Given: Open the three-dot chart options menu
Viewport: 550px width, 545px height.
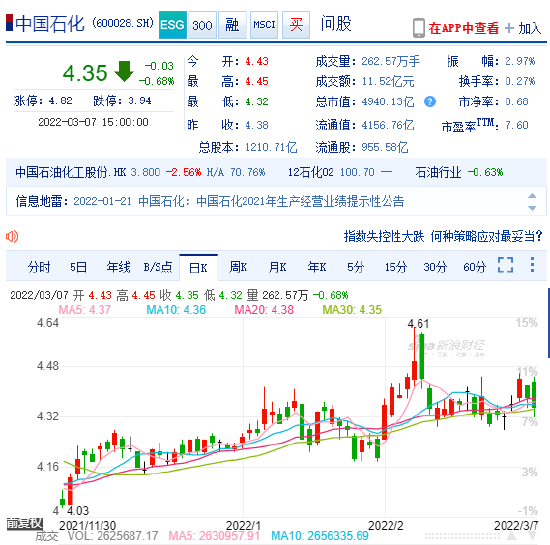Looking at the screenshot, I should point(532,265).
